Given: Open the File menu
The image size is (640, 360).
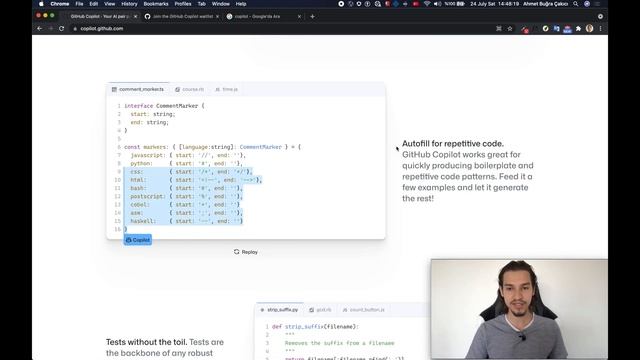Looking at the screenshot, I should [x=79, y=4].
